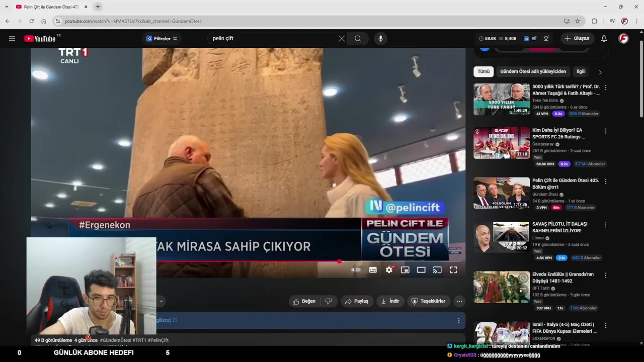The width and height of the screenshot is (644, 362).
Task: Click the #GündemÖtesi hashtag
Action: click(115, 340)
